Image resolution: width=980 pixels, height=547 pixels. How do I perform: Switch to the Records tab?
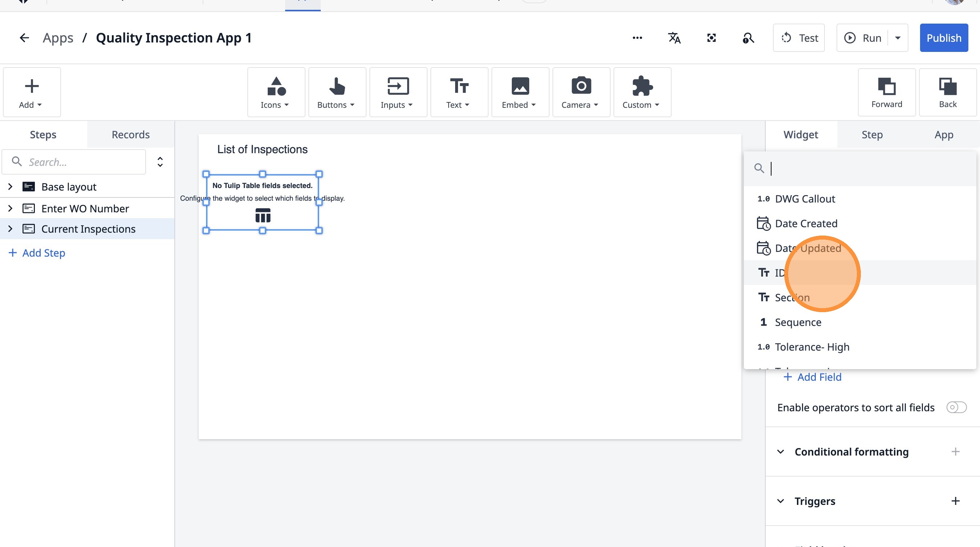tap(130, 135)
